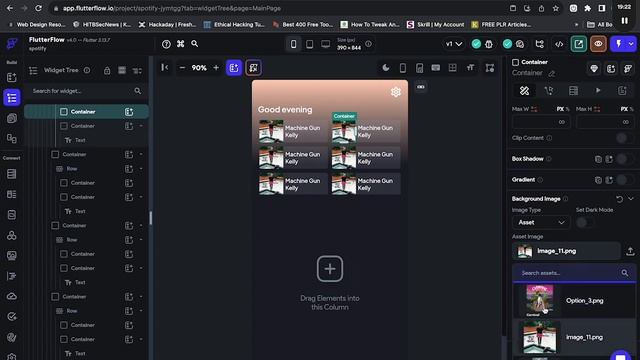Click the Drag Elements plus placeholder

tap(330, 269)
